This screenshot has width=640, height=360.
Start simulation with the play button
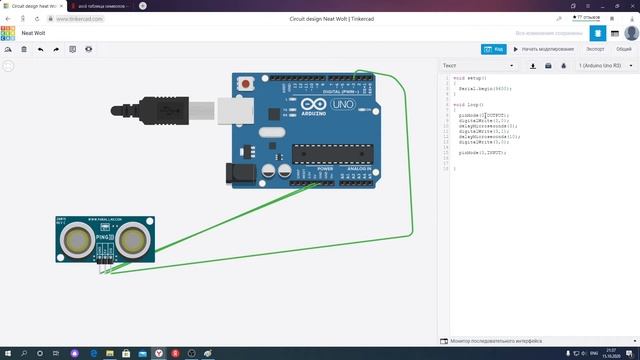[x=544, y=49]
